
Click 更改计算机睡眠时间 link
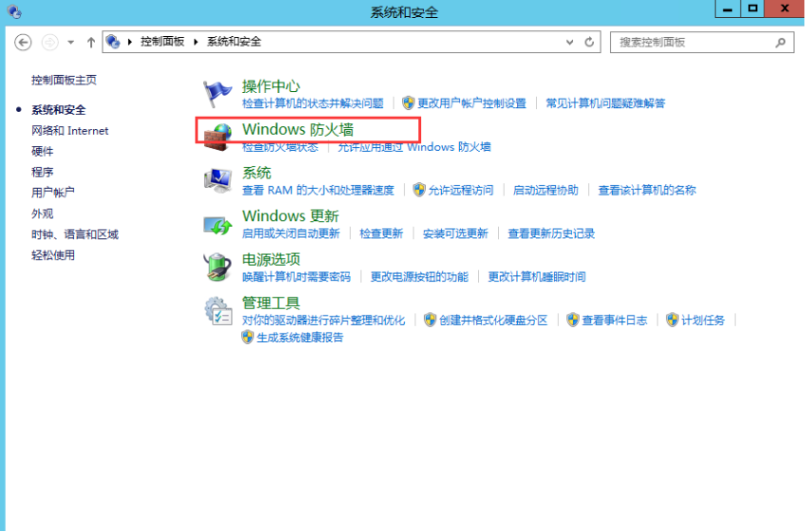[537, 277]
